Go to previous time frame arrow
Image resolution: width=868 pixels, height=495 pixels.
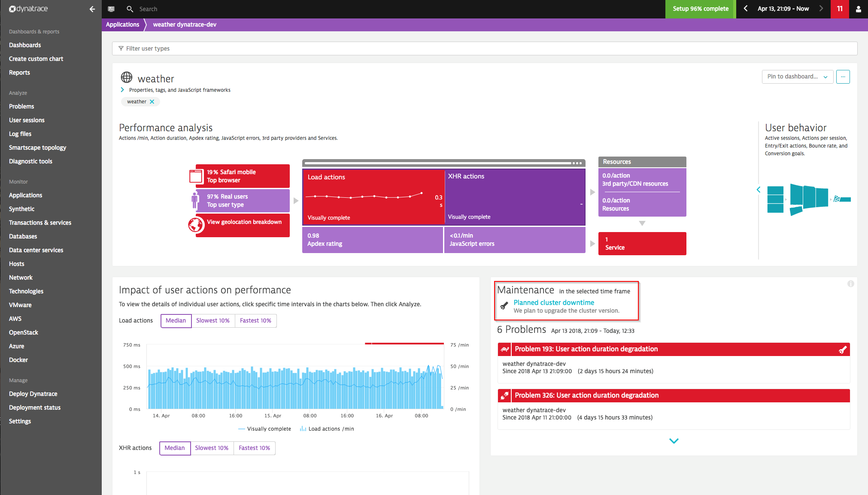tap(746, 9)
